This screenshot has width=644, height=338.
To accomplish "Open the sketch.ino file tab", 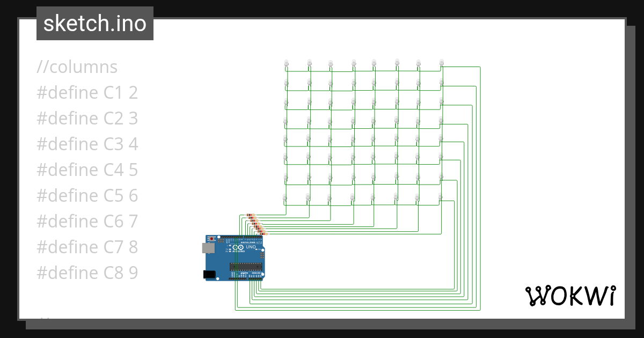I will coord(94,24).
